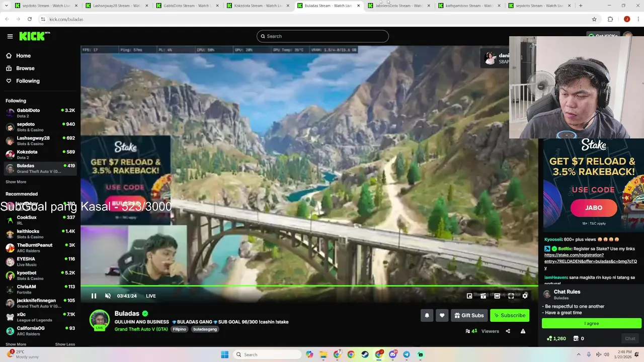Expand Recommended list with Show More
The height and width of the screenshot is (362, 644).
coord(16,344)
